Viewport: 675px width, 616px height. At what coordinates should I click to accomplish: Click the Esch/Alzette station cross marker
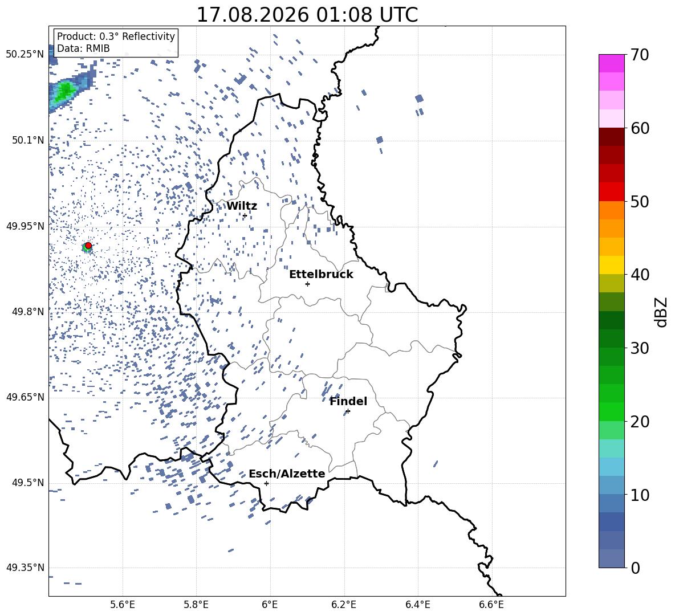click(x=266, y=483)
